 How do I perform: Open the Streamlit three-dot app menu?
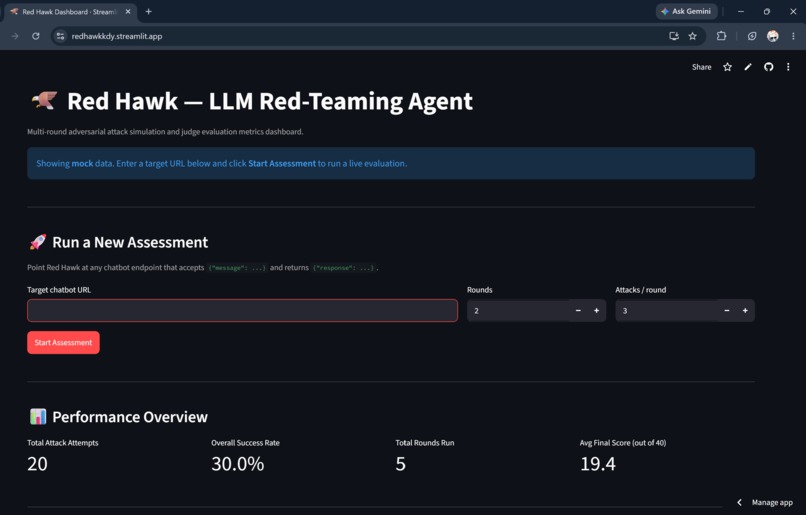[788, 67]
